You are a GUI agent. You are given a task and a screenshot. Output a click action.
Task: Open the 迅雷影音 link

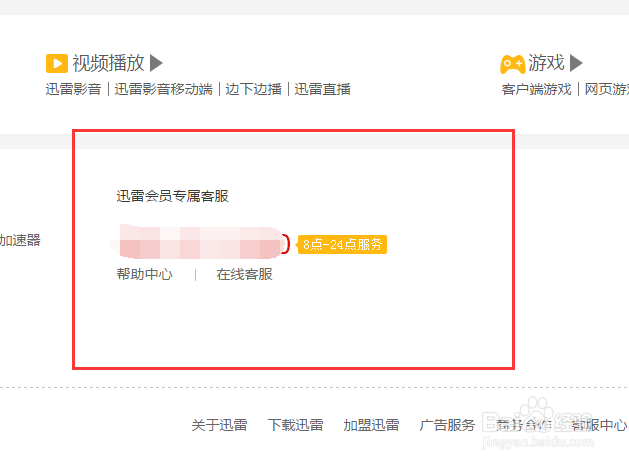pyautogui.click(x=73, y=89)
